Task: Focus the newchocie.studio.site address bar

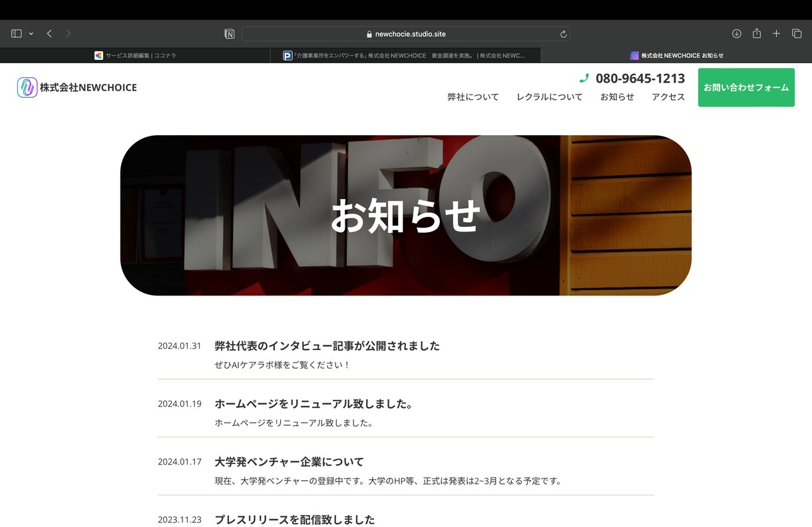Action: (x=406, y=34)
